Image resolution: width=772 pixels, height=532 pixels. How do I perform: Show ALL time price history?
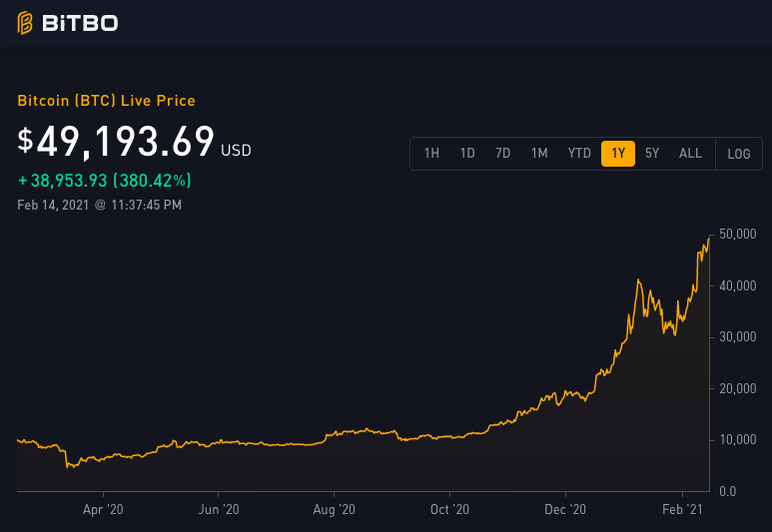click(690, 154)
